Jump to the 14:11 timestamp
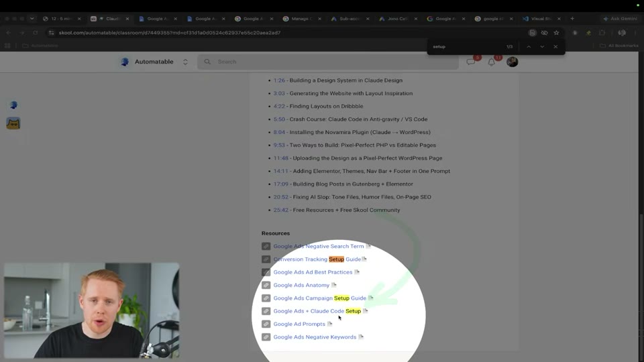This screenshot has width=644, height=362. click(281, 171)
